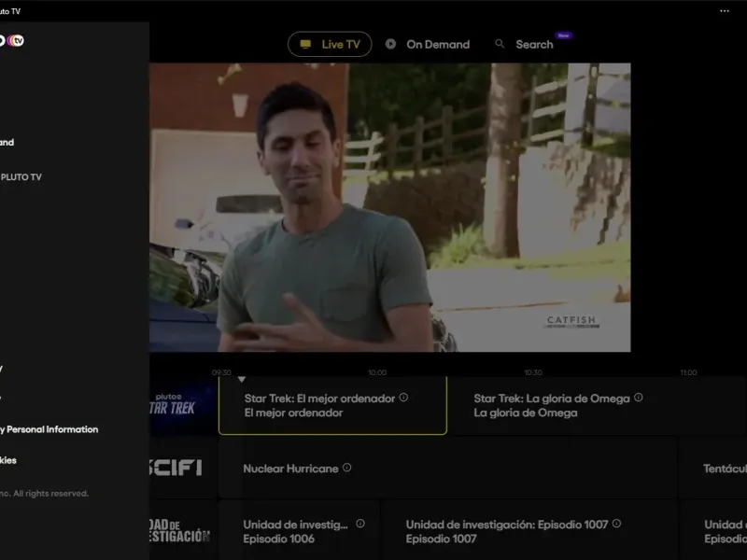Open info icon for Nuclear Hurricane

pos(346,468)
